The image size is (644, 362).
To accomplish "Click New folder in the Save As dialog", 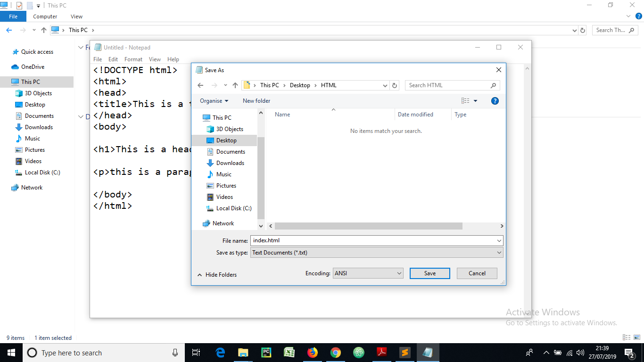I will [256, 101].
